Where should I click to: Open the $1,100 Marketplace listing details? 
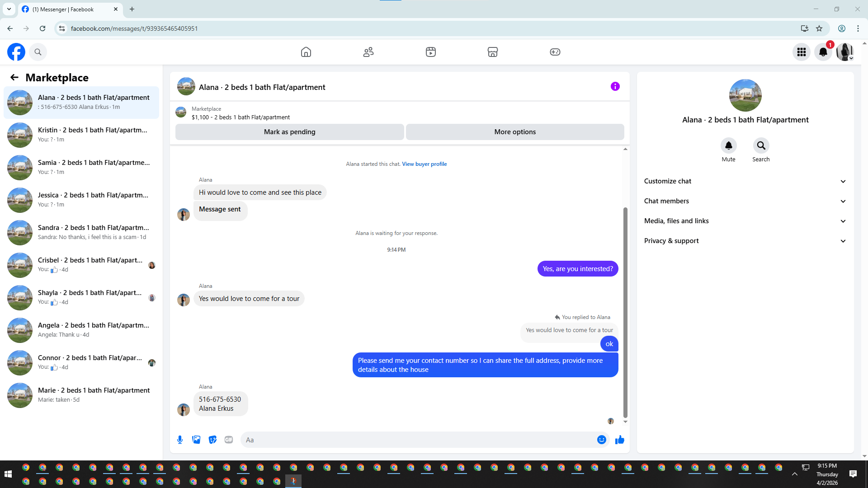point(241,117)
